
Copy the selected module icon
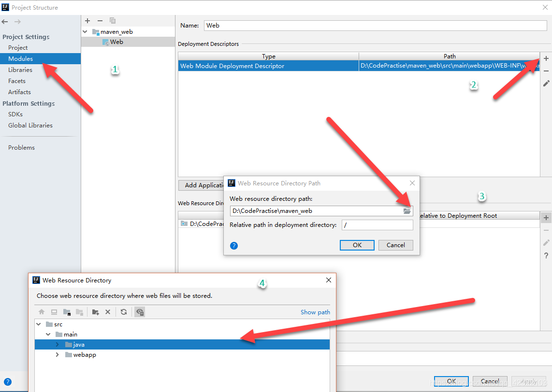pyautogui.click(x=113, y=21)
